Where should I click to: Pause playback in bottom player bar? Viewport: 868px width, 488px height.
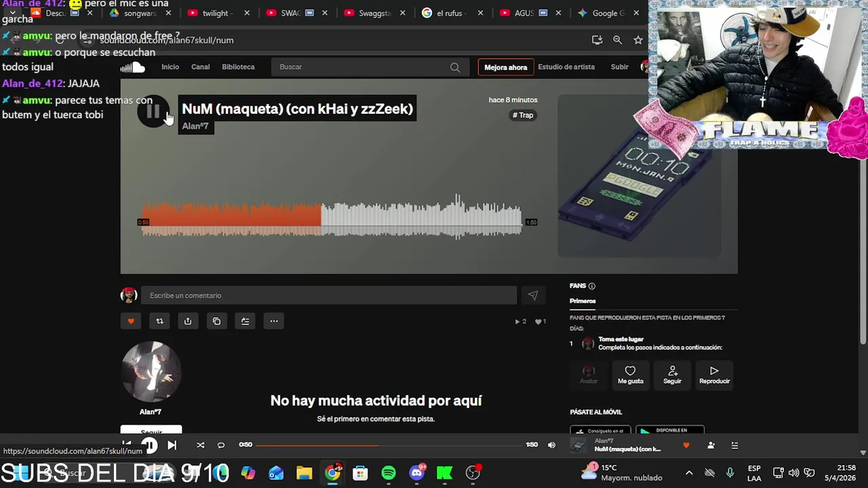pos(149,445)
